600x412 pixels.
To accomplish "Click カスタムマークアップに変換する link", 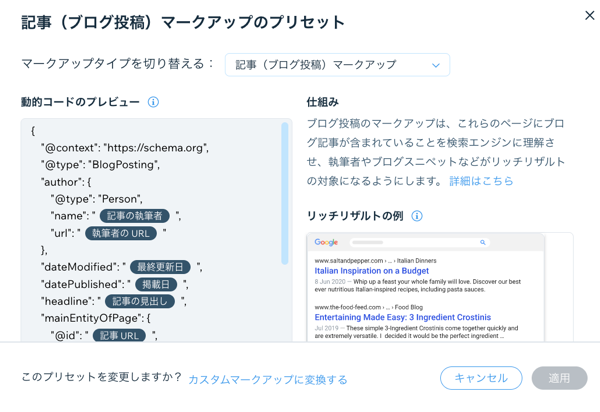I will (268, 379).
